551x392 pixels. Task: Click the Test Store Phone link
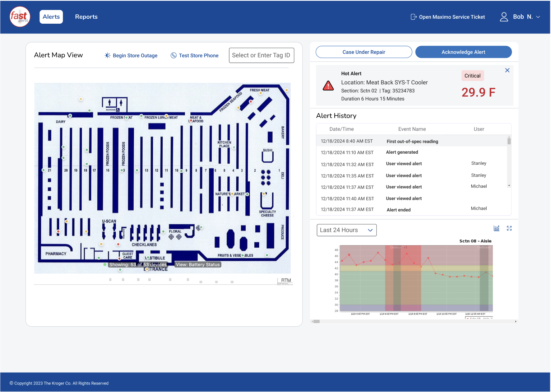pyautogui.click(x=194, y=56)
